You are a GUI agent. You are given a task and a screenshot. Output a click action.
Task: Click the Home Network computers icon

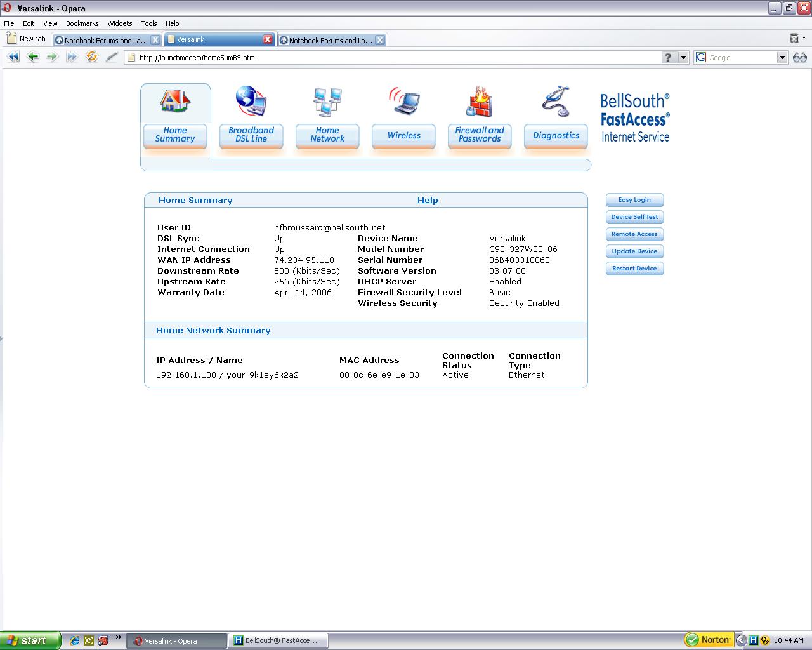(x=327, y=102)
